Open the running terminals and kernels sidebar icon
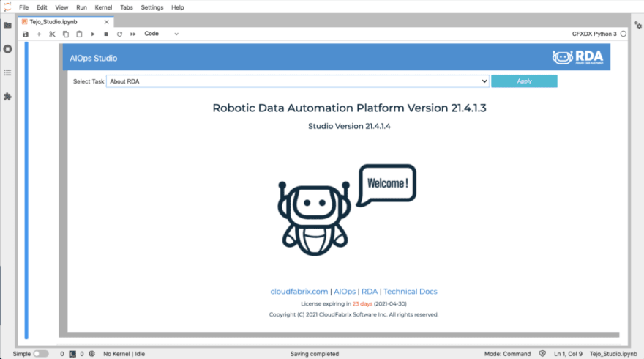This screenshot has height=359, width=644. [x=7, y=49]
